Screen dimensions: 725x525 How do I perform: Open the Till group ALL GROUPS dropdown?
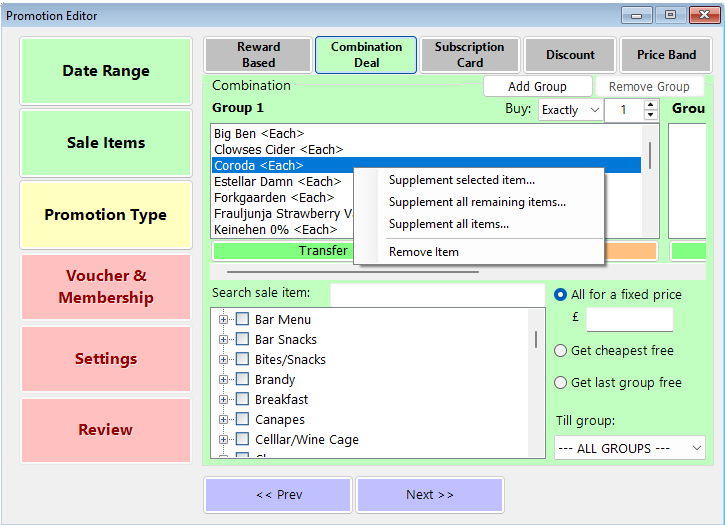(630, 448)
